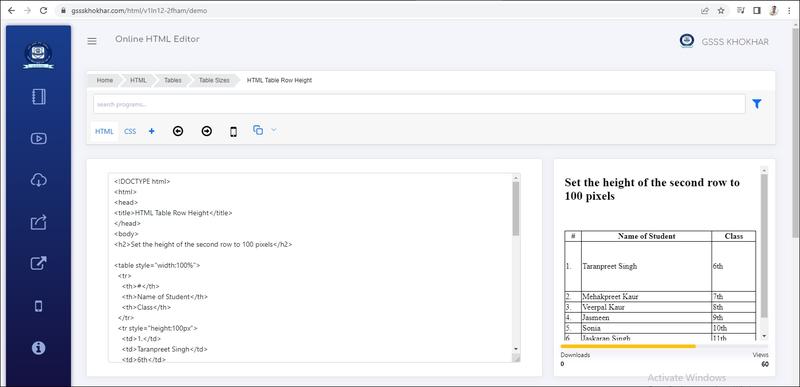Screen dimensions: 800x387
Task: Click the notebook icon in sidebar
Action: tap(39, 97)
